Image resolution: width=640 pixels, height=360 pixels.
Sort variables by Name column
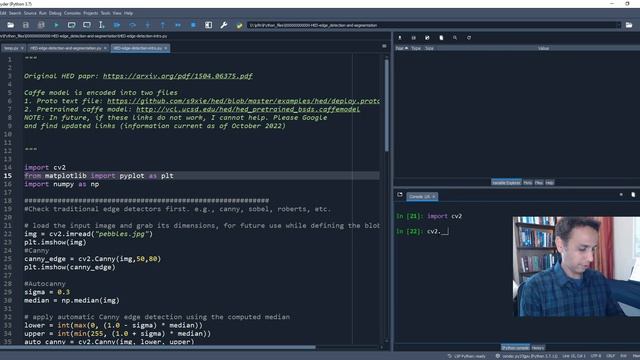[x=402, y=48]
